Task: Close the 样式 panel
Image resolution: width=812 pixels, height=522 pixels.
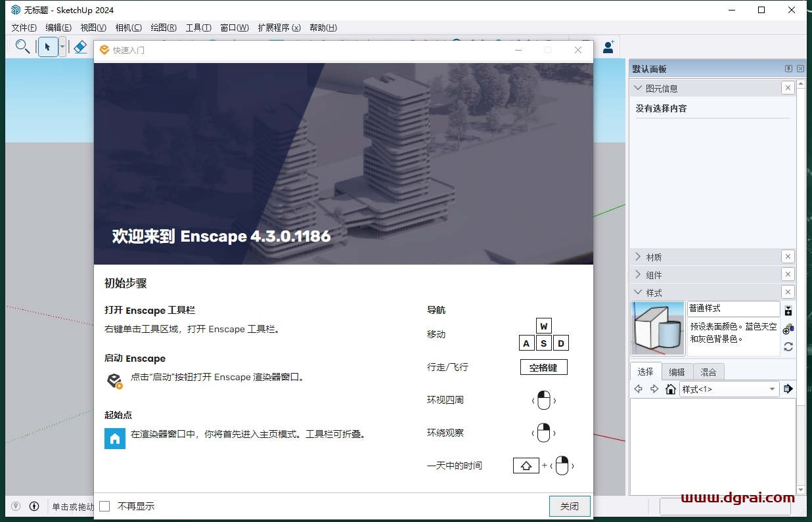Action: pyautogui.click(x=788, y=292)
